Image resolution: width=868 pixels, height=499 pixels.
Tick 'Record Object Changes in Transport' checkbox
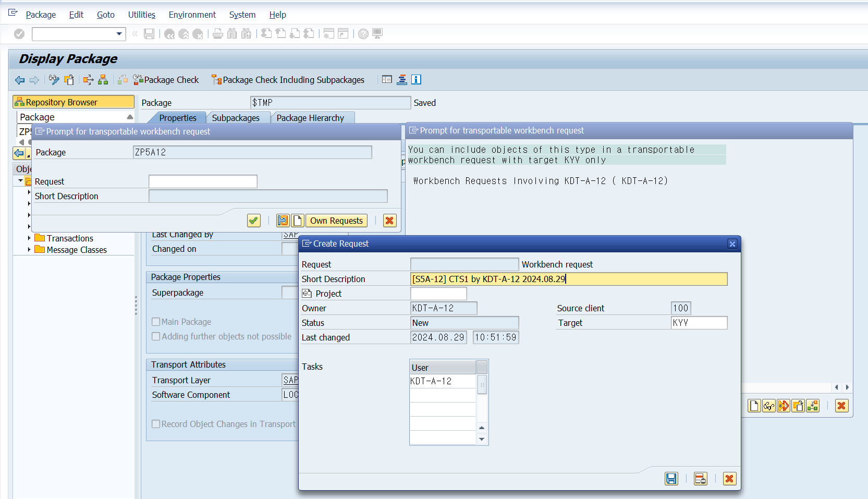click(156, 424)
